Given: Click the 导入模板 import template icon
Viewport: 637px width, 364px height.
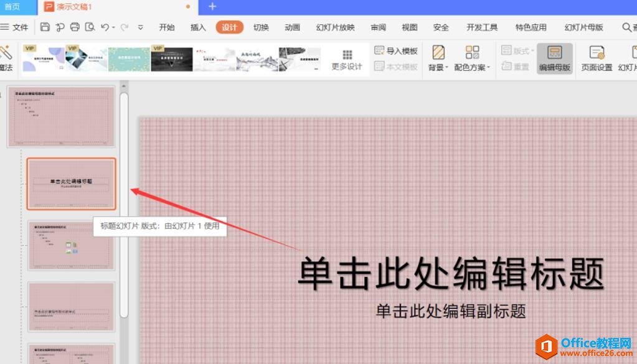Looking at the screenshot, I should click(x=379, y=50).
